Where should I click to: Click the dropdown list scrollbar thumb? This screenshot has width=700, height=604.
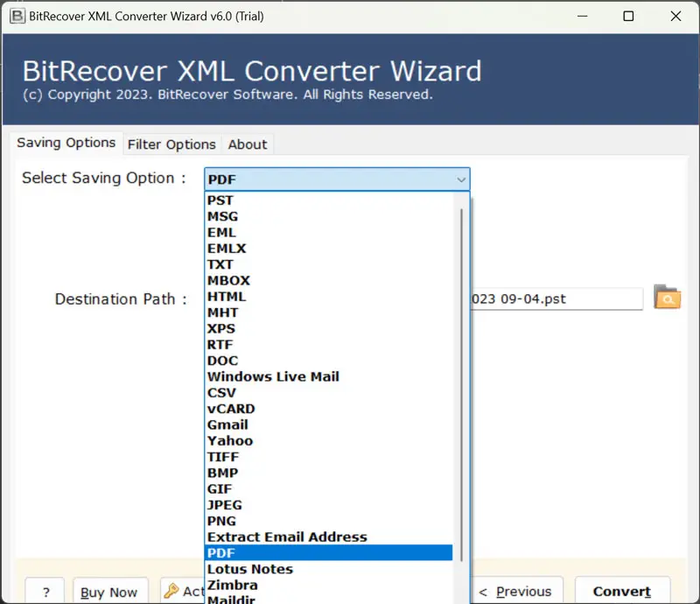pyautogui.click(x=461, y=384)
